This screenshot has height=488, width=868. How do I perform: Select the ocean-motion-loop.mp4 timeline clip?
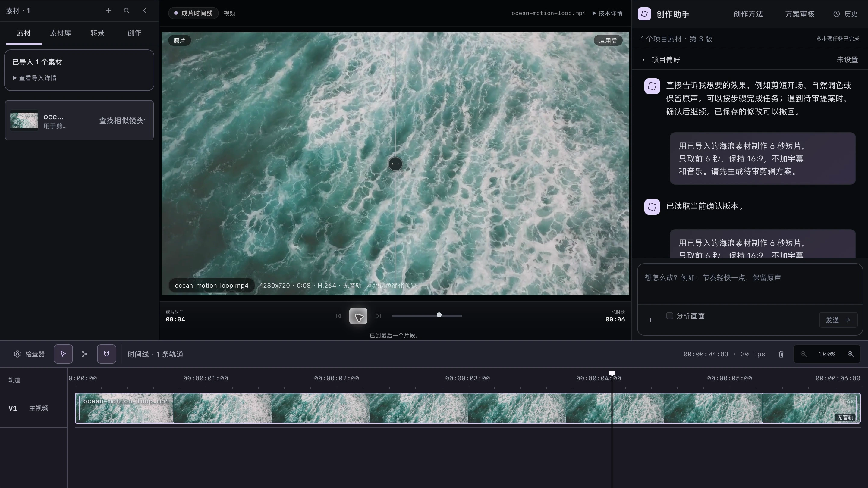pyautogui.click(x=468, y=408)
